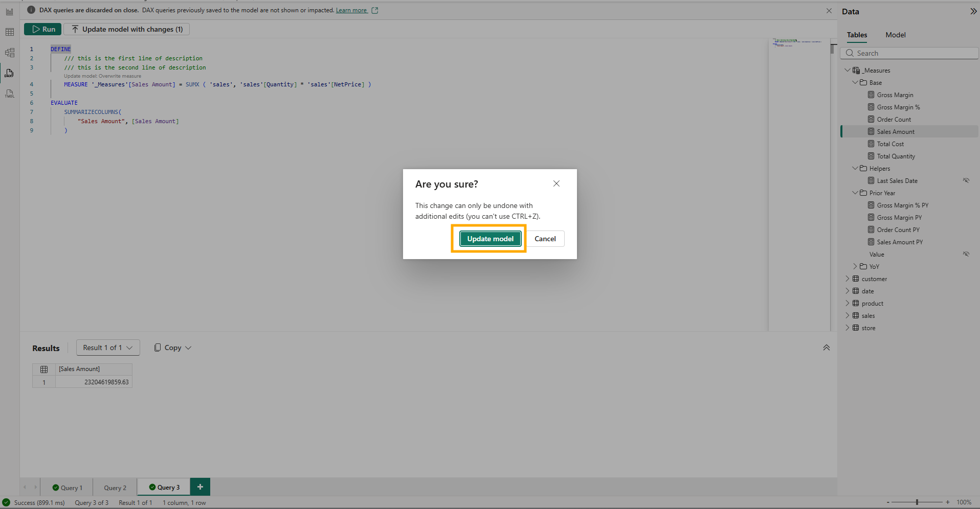Open the Learn more link
The height and width of the screenshot is (509, 980).
[x=351, y=10]
